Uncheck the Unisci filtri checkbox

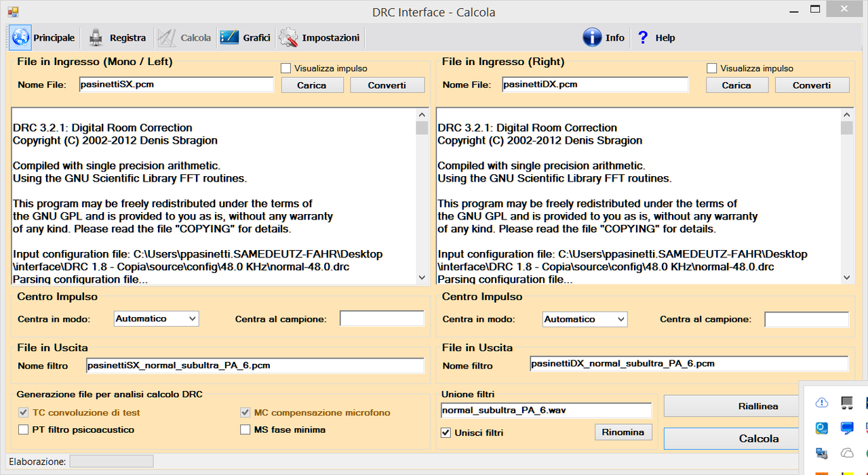[446, 433]
